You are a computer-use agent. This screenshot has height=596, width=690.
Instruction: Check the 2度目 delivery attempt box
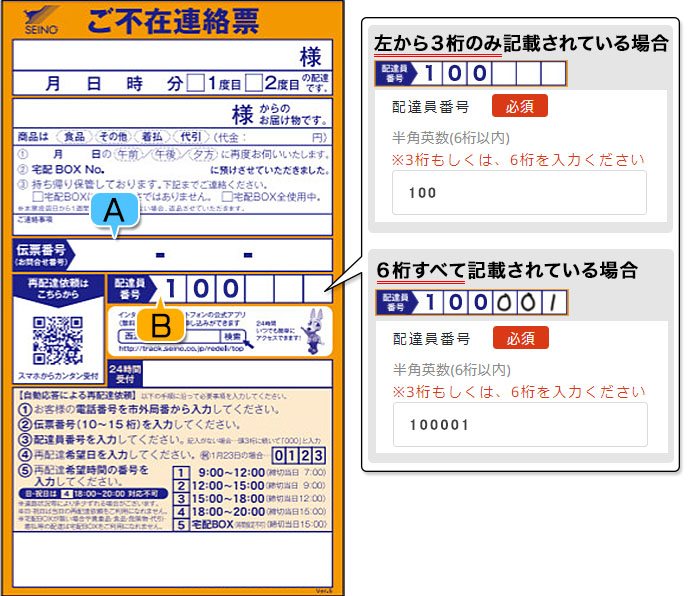click(254, 82)
